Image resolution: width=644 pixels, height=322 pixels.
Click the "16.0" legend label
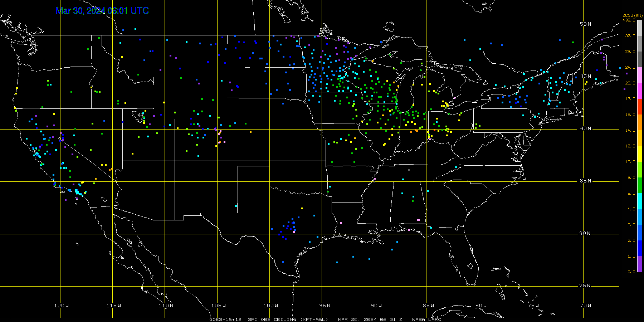[x=630, y=114]
